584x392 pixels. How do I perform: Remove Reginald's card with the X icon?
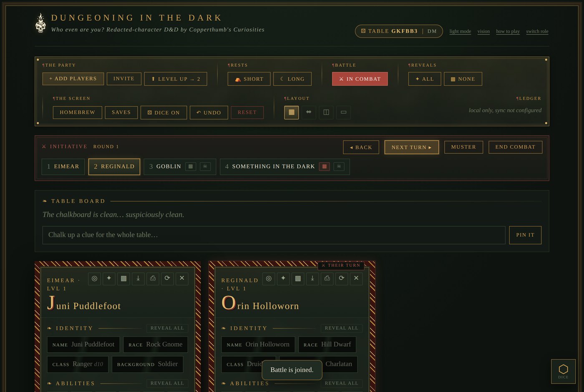click(x=356, y=279)
